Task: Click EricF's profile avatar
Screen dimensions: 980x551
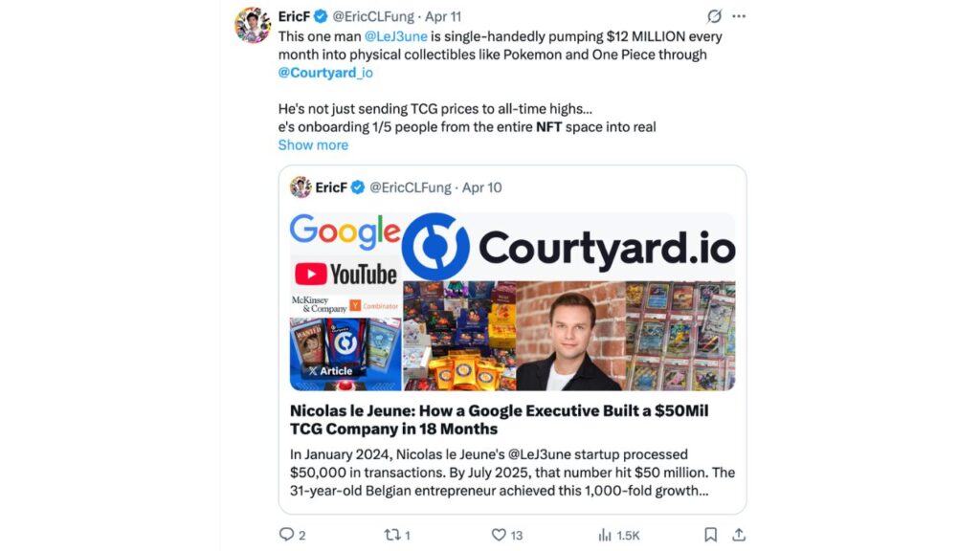Action: (x=253, y=25)
